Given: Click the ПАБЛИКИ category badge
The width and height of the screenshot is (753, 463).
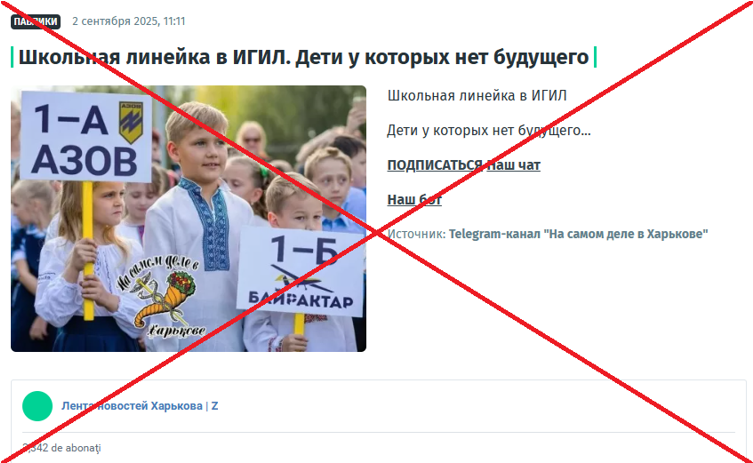Looking at the screenshot, I should click(x=36, y=22).
